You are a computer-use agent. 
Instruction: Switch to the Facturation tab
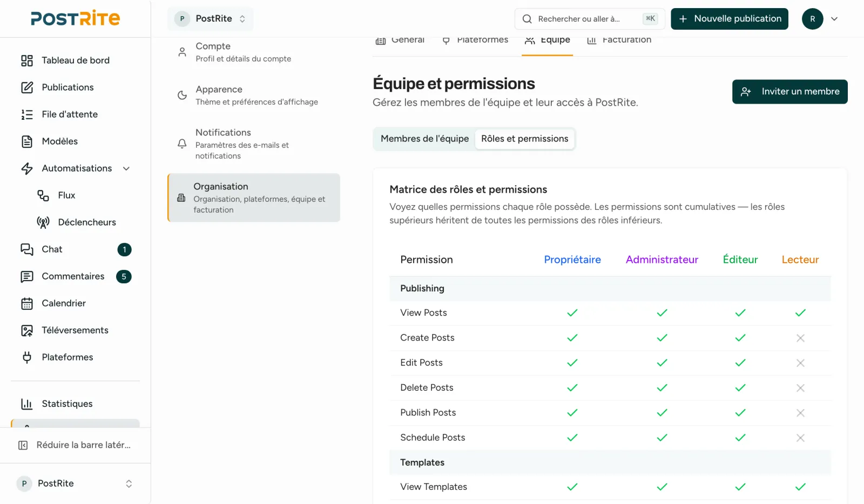pos(619,40)
